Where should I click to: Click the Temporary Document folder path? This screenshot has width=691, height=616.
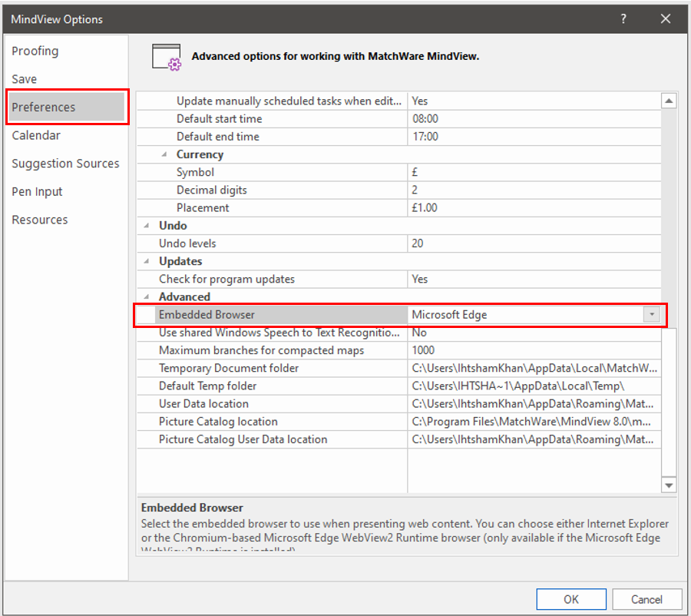tap(534, 368)
